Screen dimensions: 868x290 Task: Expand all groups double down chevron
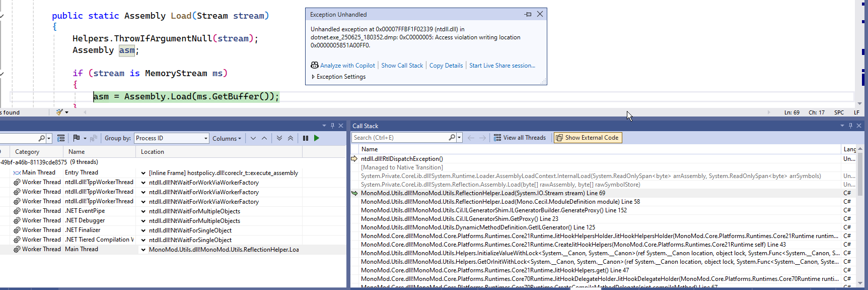[x=279, y=138]
